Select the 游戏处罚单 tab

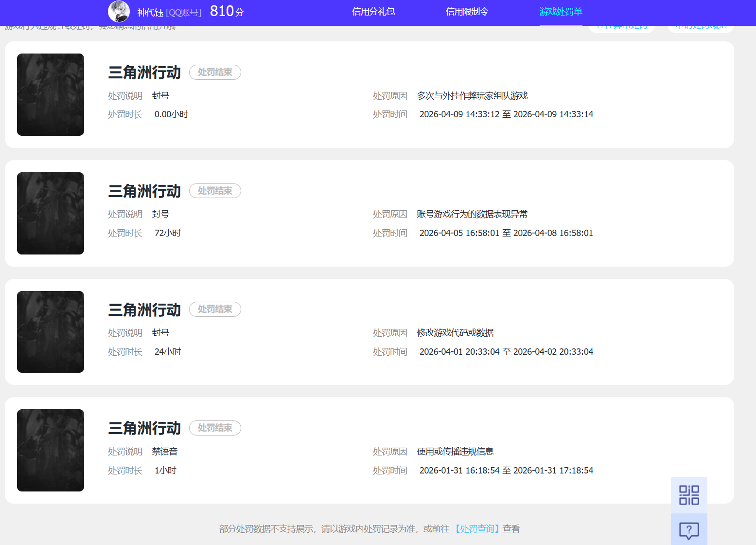[x=561, y=12]
